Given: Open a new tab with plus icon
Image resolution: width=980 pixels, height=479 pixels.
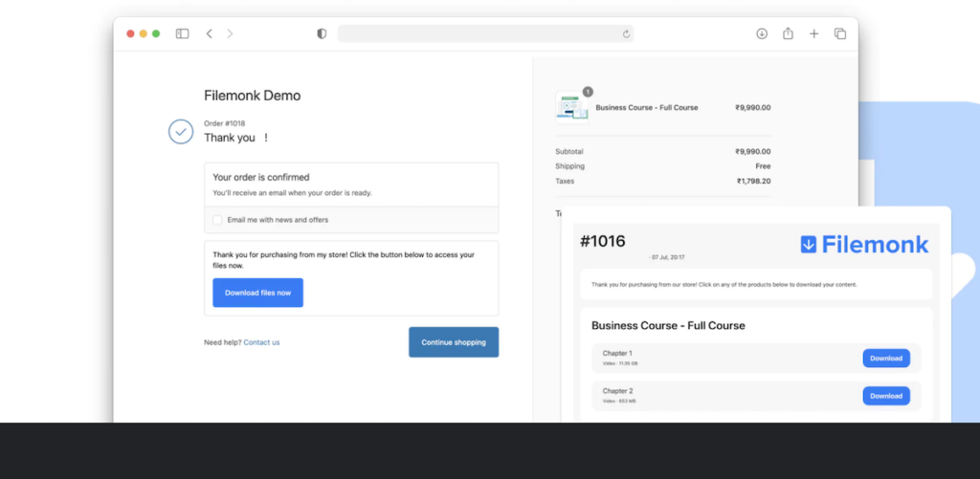Looking at the screenshot, I should 813,33.
